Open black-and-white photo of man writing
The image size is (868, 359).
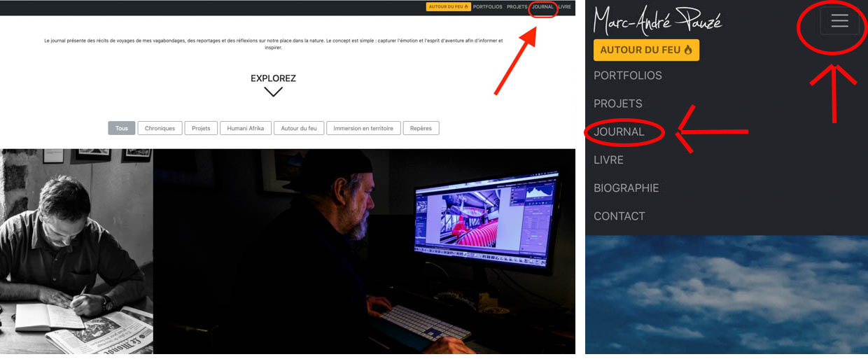click(x=76, y=251)
